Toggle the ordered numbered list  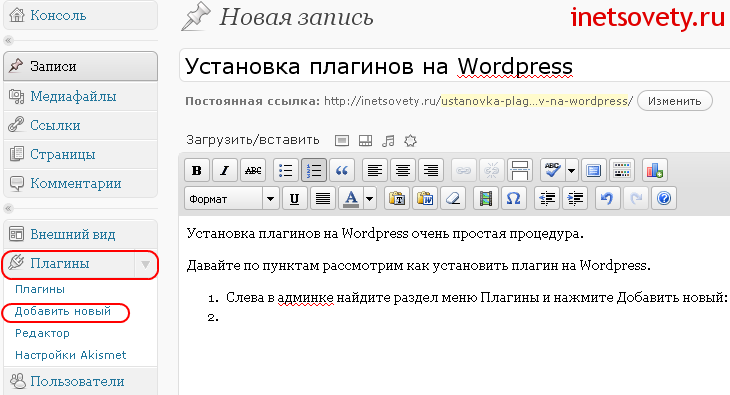click(314, 170)
